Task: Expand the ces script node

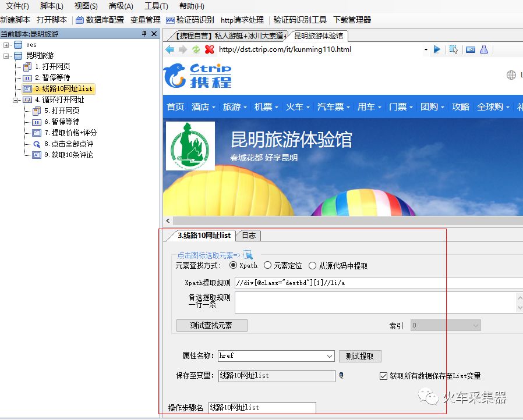Action: (x=6, y=45)
